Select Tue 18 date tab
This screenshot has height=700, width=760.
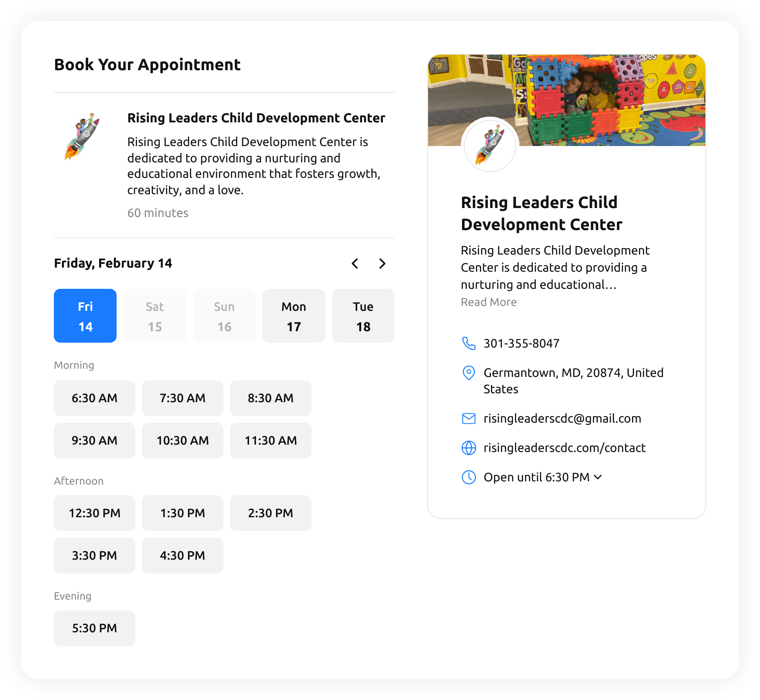pos(363,316)
